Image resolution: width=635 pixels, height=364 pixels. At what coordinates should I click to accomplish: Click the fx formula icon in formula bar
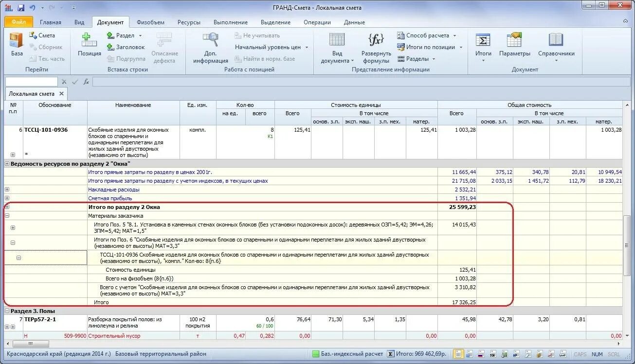86,82
